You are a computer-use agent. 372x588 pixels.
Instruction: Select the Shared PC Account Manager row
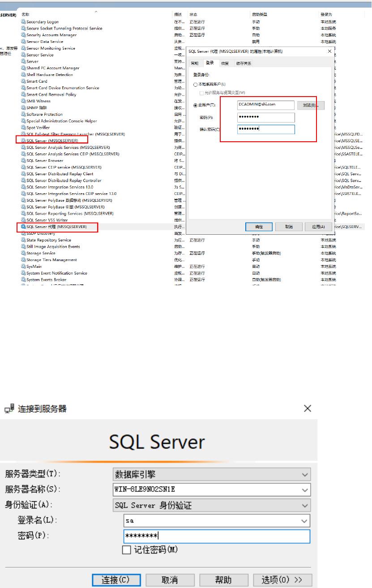(x=53, y=68)
